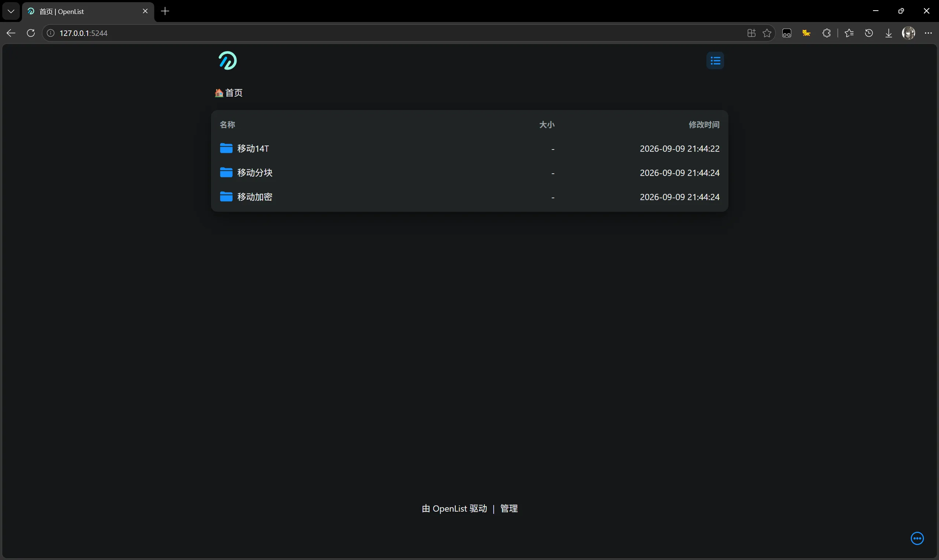Click modified time of 移动加密 row

pos(680,196)
